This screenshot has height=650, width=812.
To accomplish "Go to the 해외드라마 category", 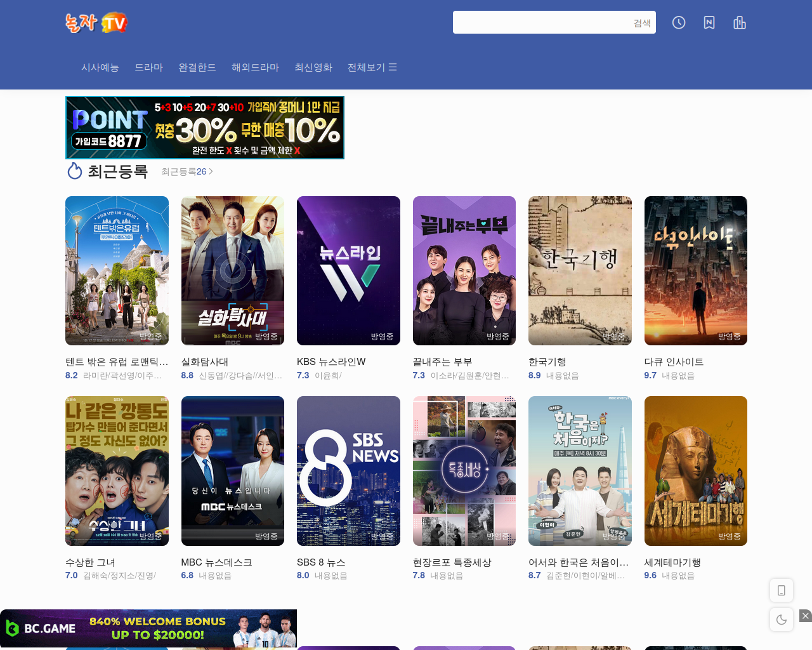I will 256,67.
